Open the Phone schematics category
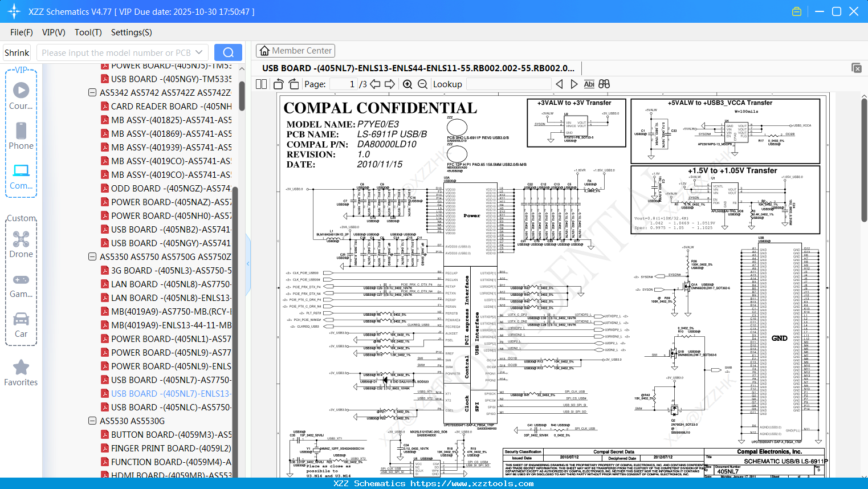Screen dimensions: 868x489 [21, 136]
